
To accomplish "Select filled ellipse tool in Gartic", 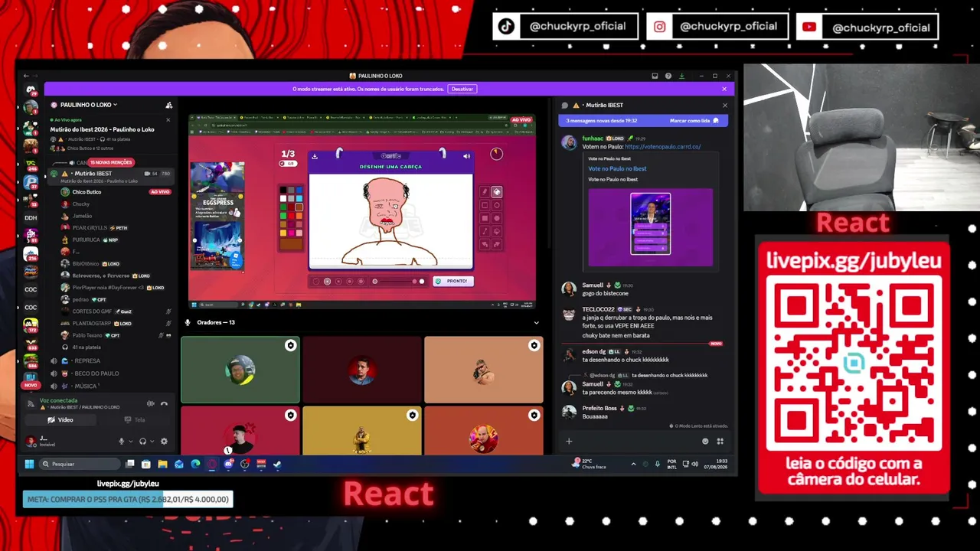I will pos(497,218).
